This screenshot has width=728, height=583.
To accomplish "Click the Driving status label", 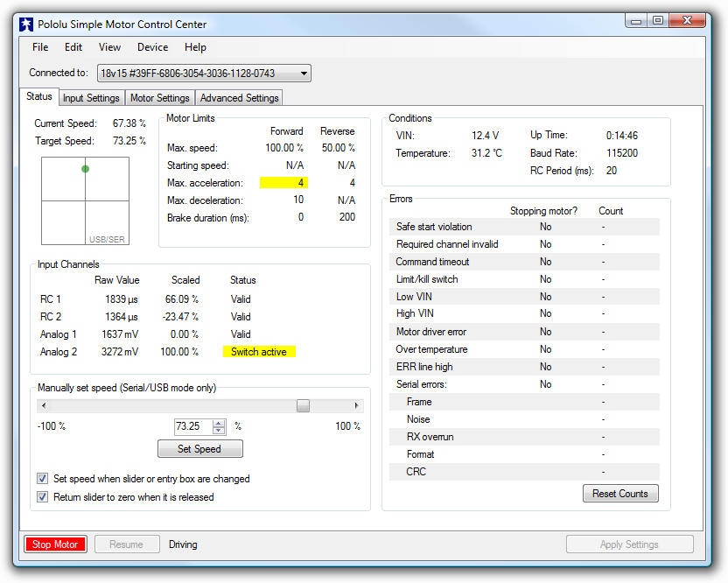I will pyautogui.click(x=183, y=544).
